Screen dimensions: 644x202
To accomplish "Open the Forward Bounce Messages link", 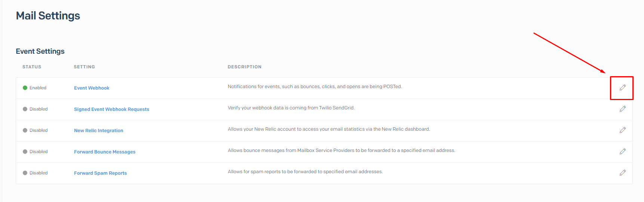I will tap(105, 152).
